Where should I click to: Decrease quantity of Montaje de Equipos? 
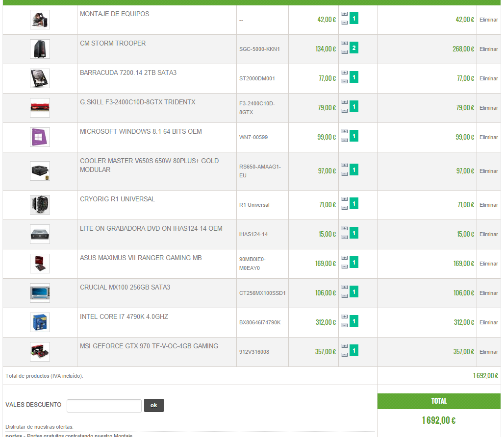(x=344, y=23)
